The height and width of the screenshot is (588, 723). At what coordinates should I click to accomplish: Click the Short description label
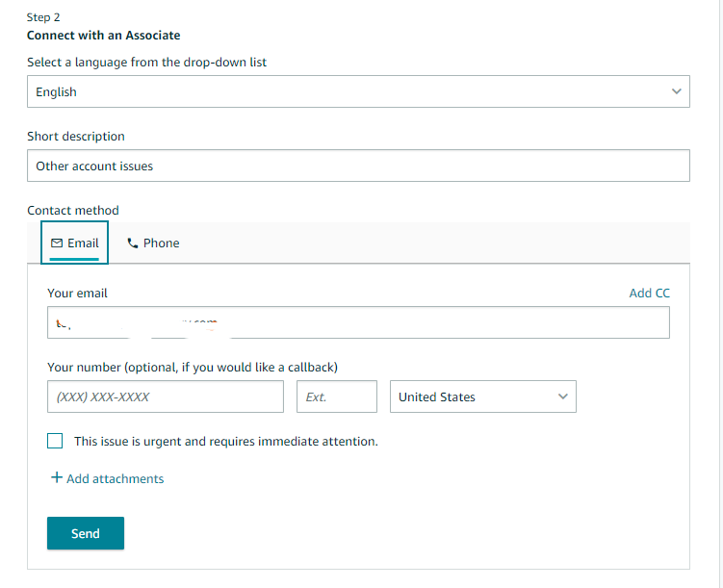click(76, 137)
